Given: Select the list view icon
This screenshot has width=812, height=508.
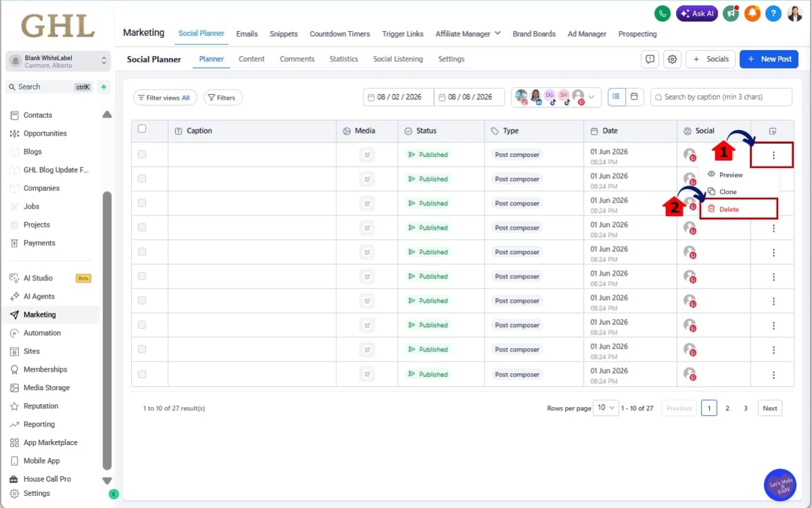Looking at the screenshot, I should [616, 97].
